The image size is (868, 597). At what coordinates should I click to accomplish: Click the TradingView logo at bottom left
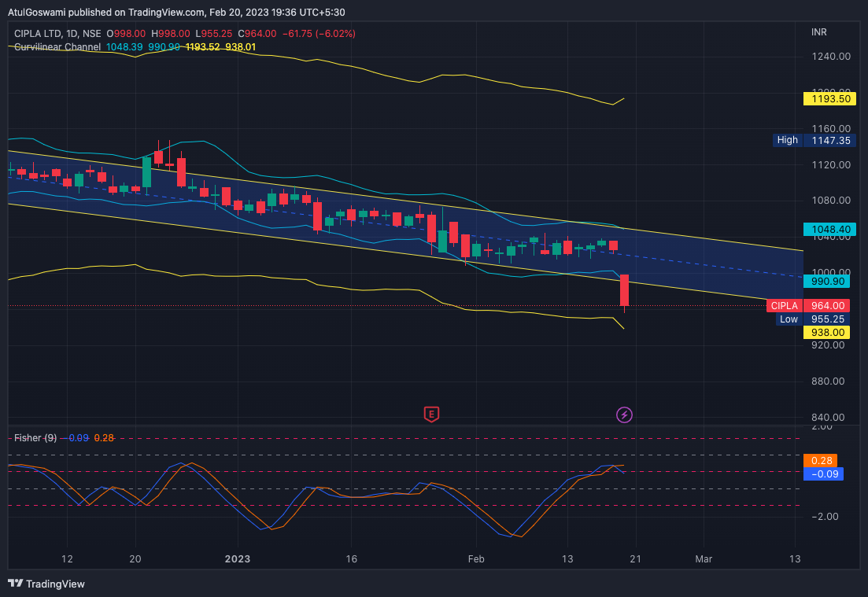pos(46,584)
